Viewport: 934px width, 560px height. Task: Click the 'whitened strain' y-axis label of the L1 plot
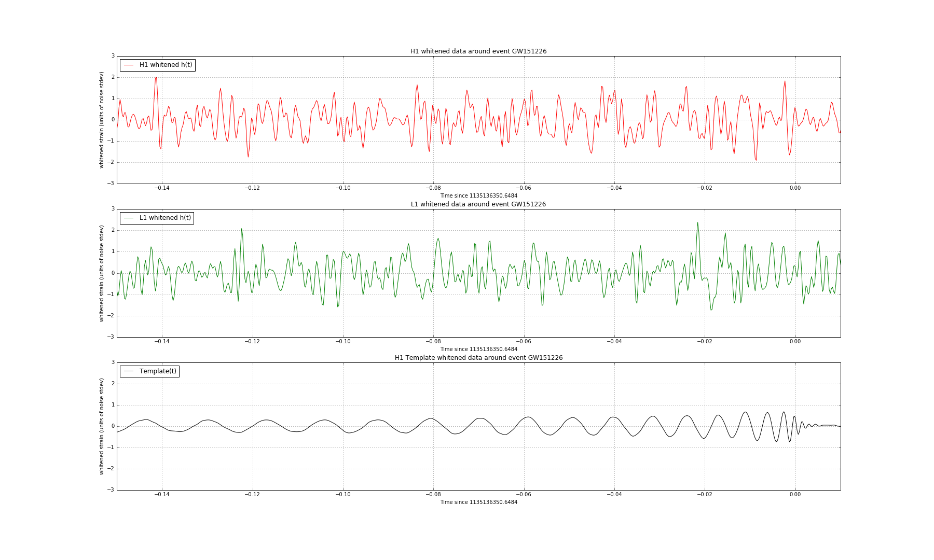click(x=102, y=273)
